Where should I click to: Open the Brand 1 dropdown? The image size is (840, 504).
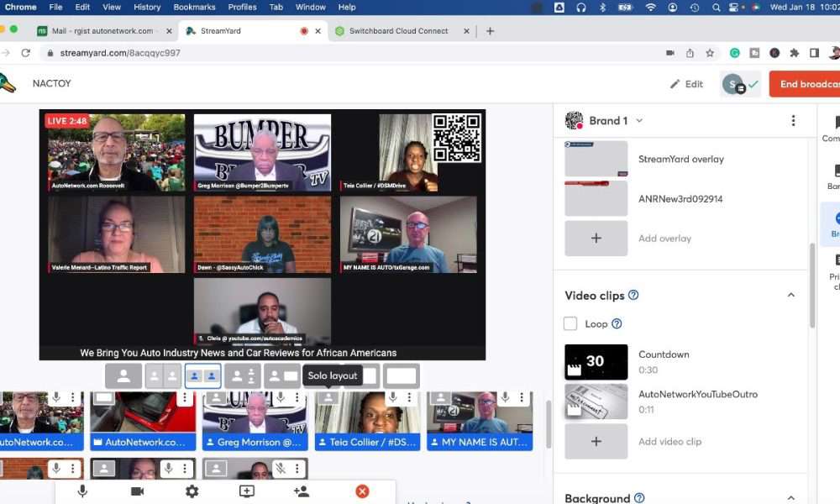pos(615,121)
